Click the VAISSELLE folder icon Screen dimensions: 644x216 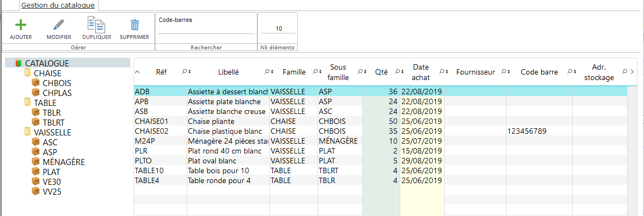pyautogui.click(x=27, y=132)
